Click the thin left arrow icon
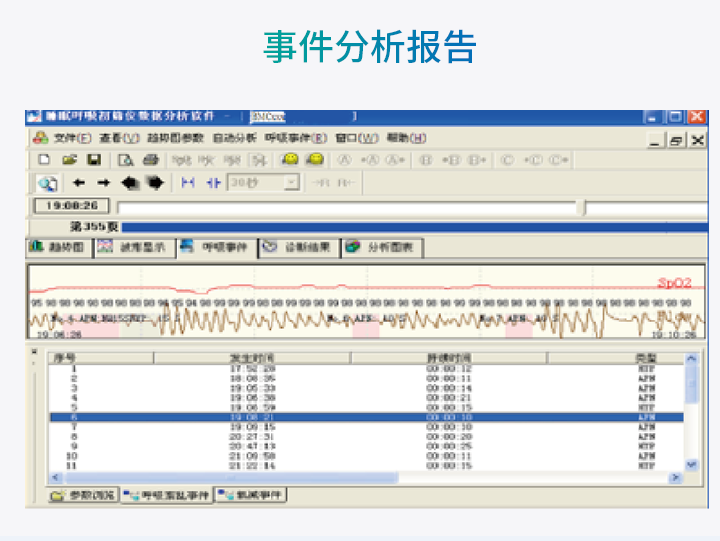The height and width of the screenshot is (541, 720). coord(79,183)
